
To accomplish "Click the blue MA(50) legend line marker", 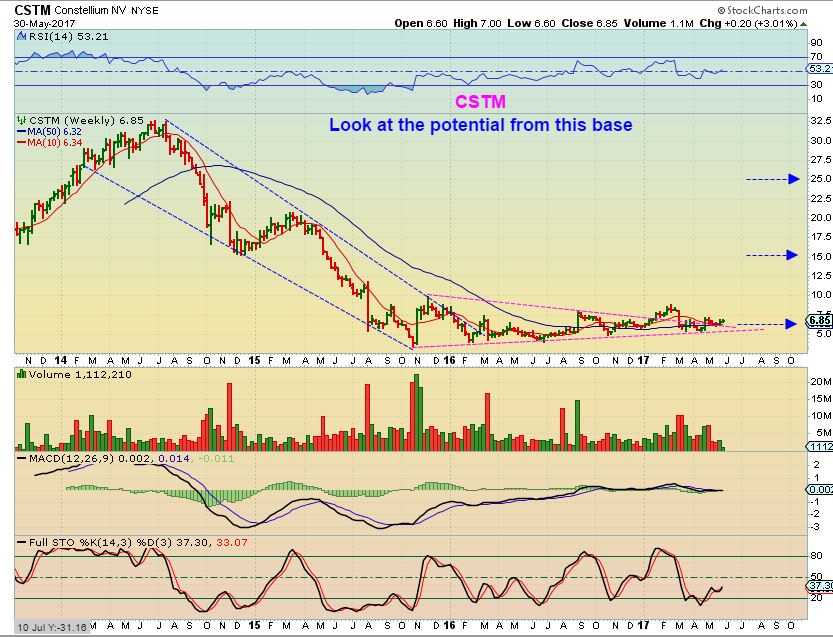I will 22,132.
